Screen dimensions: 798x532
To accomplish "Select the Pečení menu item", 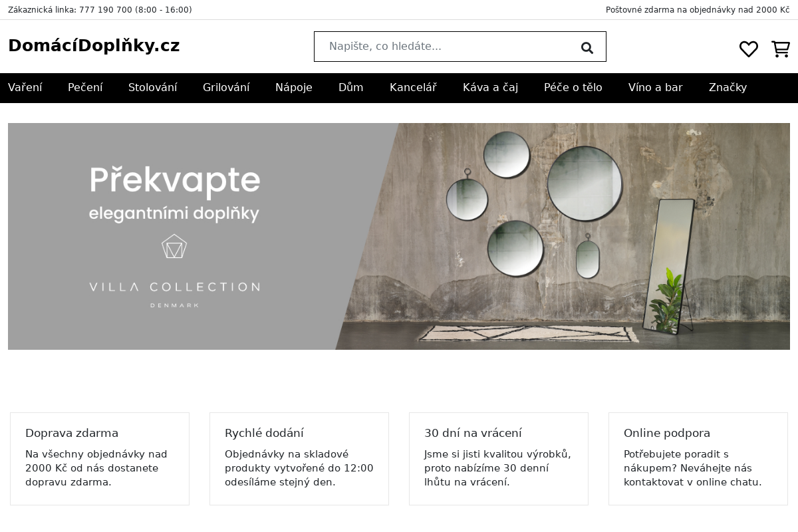I will click(x=85, y=88).
